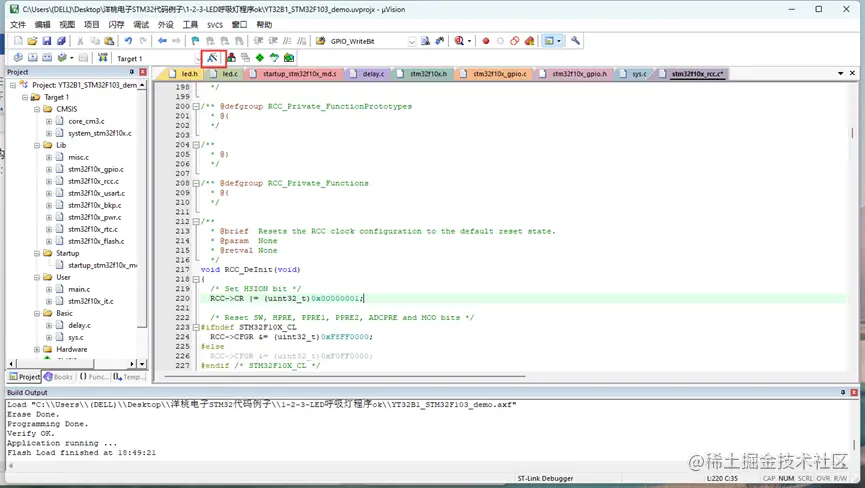Open the 帮助 menu
The image size is (865, 488).
click(264, 25)
